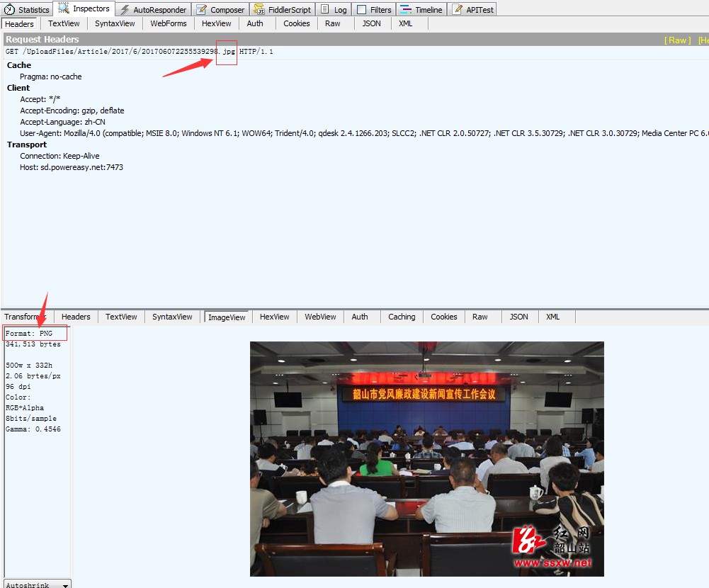Viewport: 709px width, 588px height.
Task: Switch to response ImageView tab
Action: [x=227, y=317]
